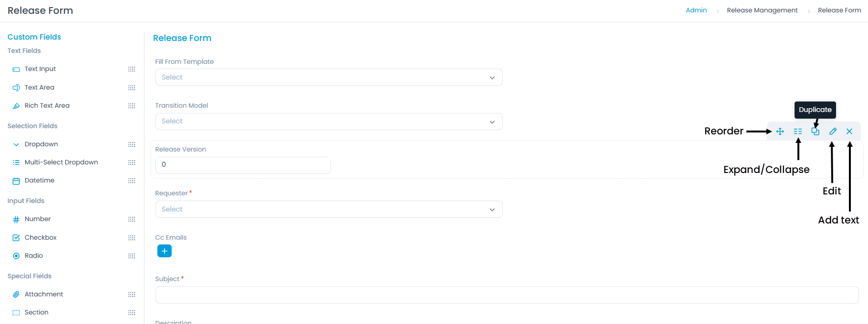Select the Radio field type

coord(34,255)
